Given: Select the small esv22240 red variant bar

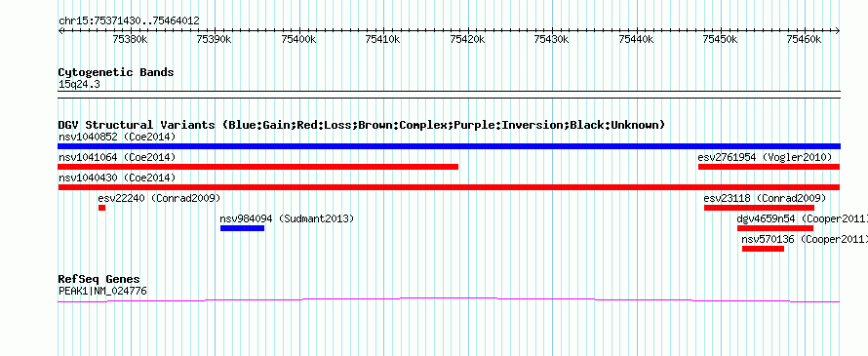Looking at the screenshot, I should pyautogui.click(x=101, y=208).
